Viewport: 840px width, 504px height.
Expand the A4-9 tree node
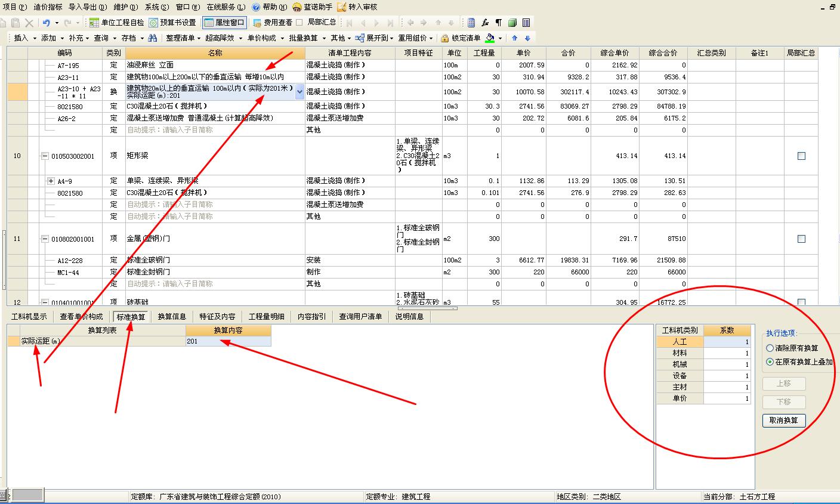pos(51,181)
